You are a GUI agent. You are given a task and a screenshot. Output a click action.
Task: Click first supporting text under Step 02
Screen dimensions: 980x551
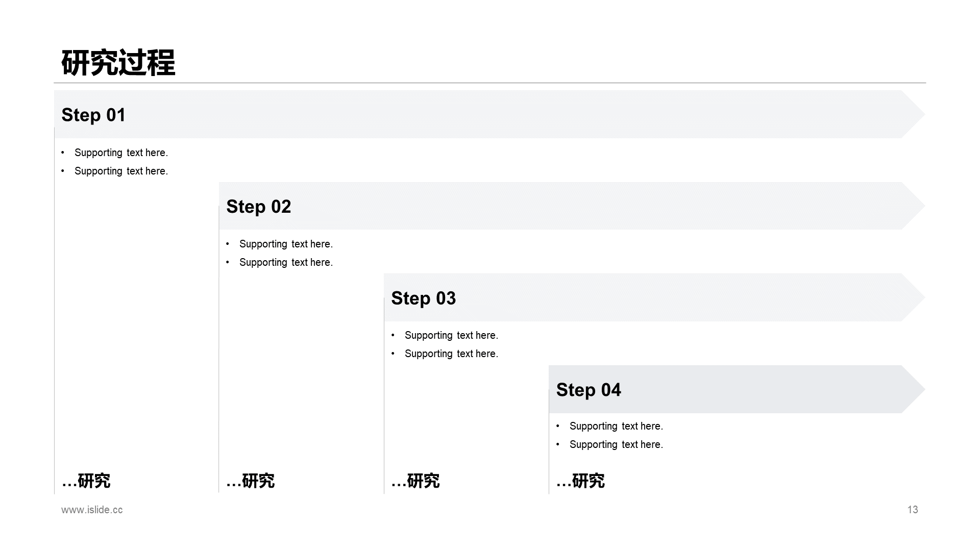pos(286,244)
